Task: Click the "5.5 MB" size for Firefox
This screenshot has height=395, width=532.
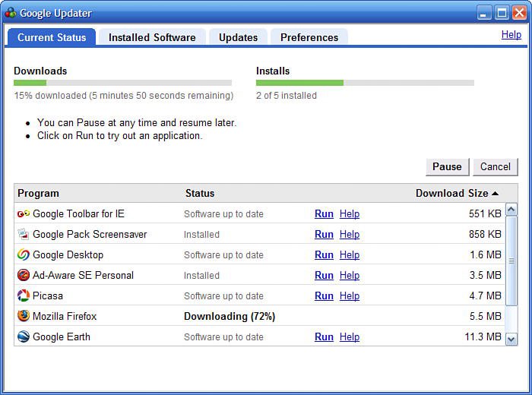Action: click(485, 316)
